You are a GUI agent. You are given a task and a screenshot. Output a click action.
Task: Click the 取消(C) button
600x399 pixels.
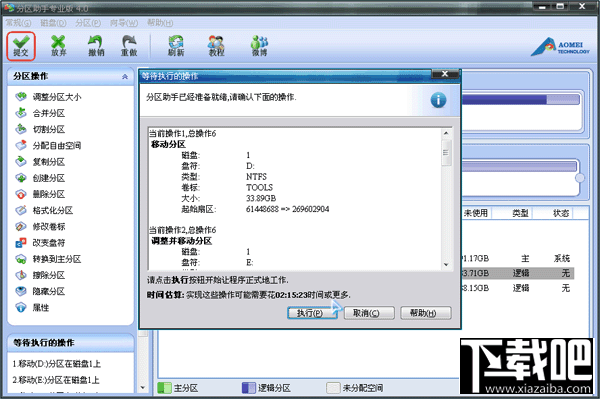[x=368, y=313]
